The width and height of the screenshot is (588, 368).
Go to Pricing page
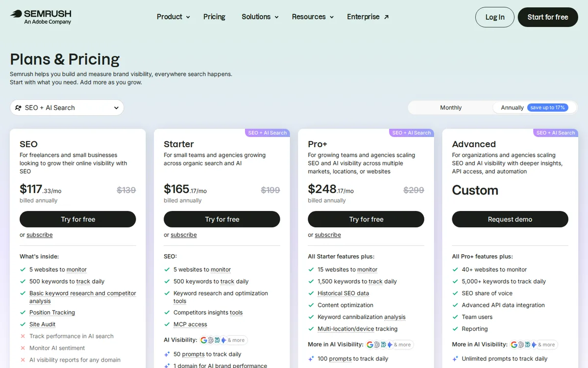(x=214, y=17)
